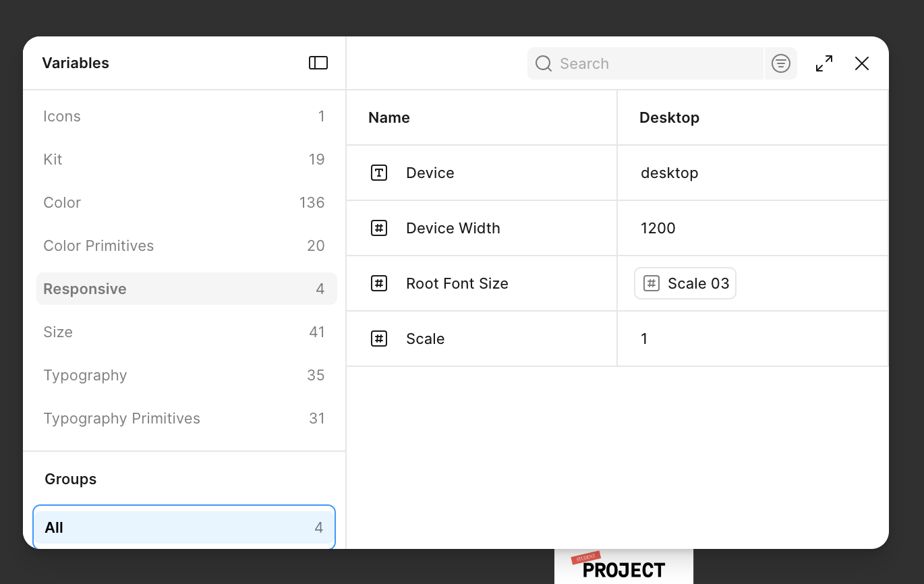Click the Size collection count 41
Screen dimensions: 924x584
coord(317,332)
